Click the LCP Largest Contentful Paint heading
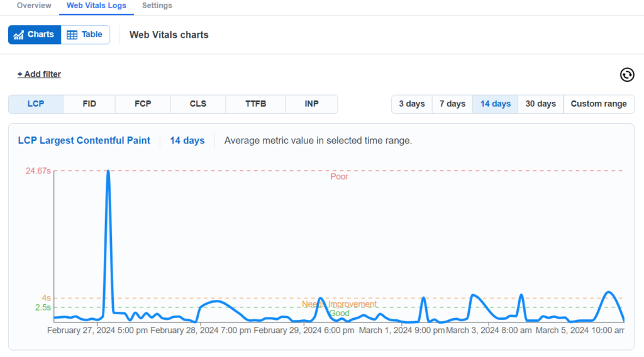 point(84,140)
